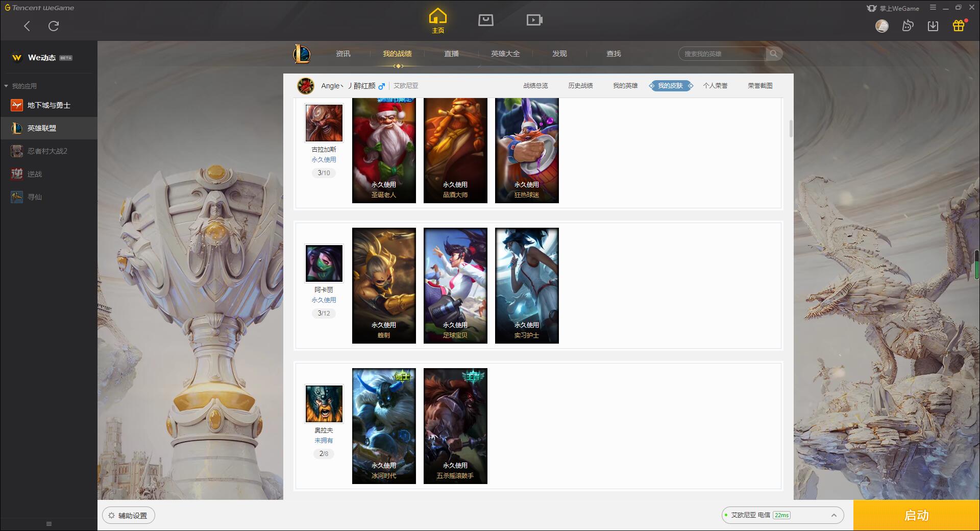Click the 3/12 skin count badge
Screen dimensions: 980x531
pos(324,313)
